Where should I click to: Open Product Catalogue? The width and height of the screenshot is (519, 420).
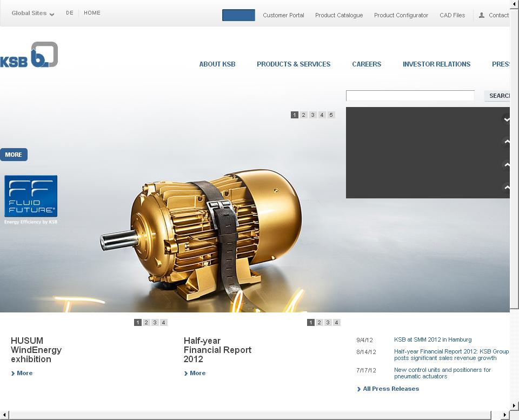tap(339, 15)
